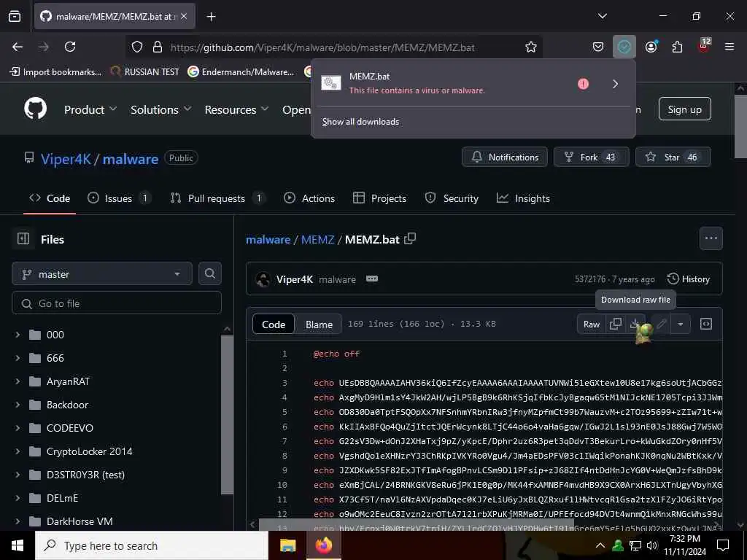Viewport: 747px width, 560px height.
Task: Expand the Solutions menu
Action: (x=161, y=109)
